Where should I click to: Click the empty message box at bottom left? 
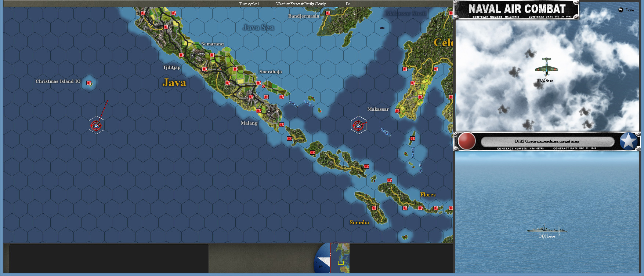coord(109,259)
